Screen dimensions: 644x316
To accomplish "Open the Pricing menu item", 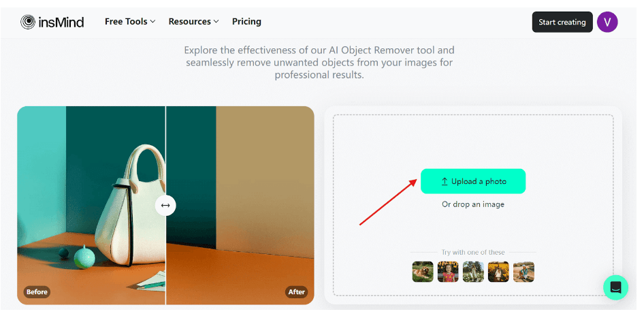I will pyautogui.click(x=246, y=22).
